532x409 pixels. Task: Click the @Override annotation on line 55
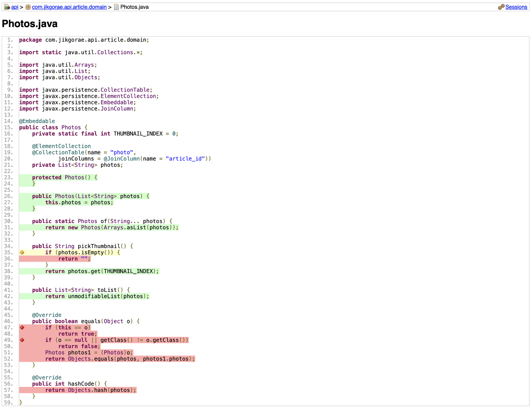coord(47,377)
